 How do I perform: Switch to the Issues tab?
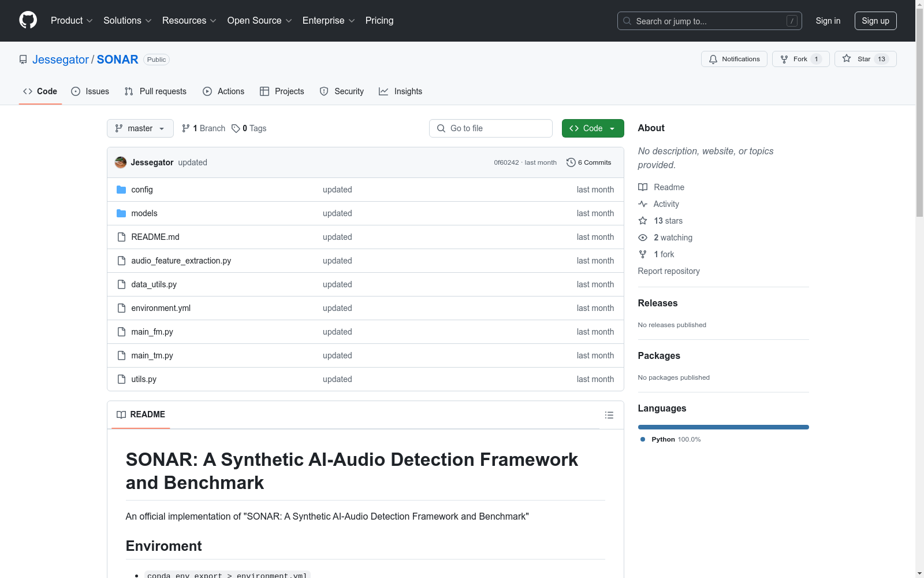[90, 91]
